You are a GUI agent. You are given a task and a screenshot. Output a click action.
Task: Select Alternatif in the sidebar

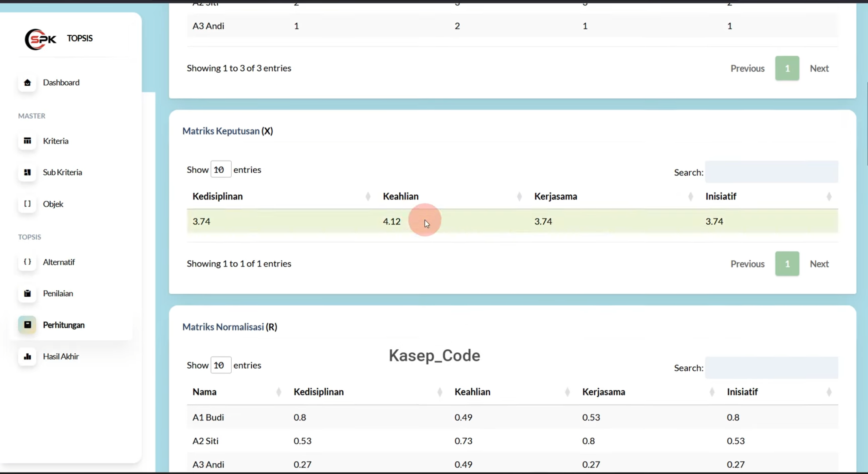point(59,262)
